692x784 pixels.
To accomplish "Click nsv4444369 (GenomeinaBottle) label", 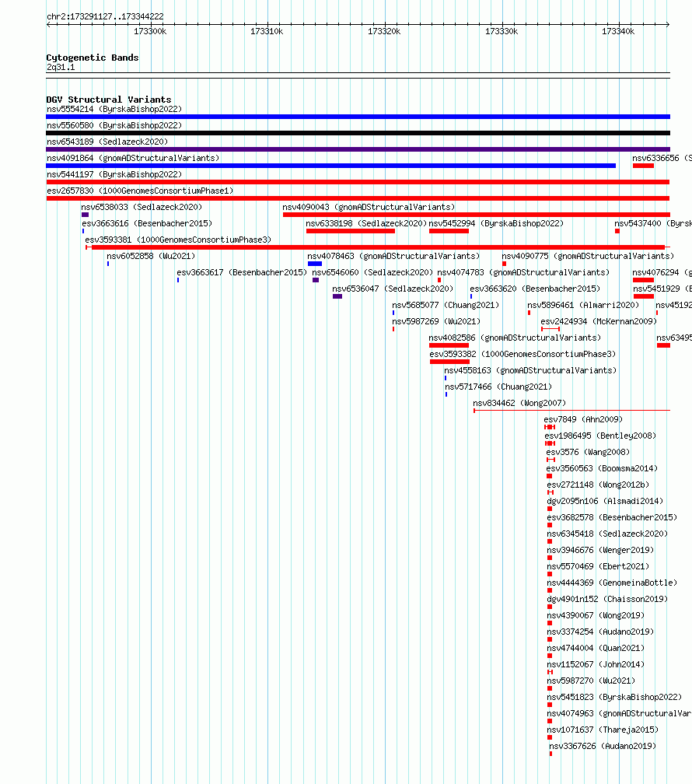I will pyautogui.click(x=612, y=583).
